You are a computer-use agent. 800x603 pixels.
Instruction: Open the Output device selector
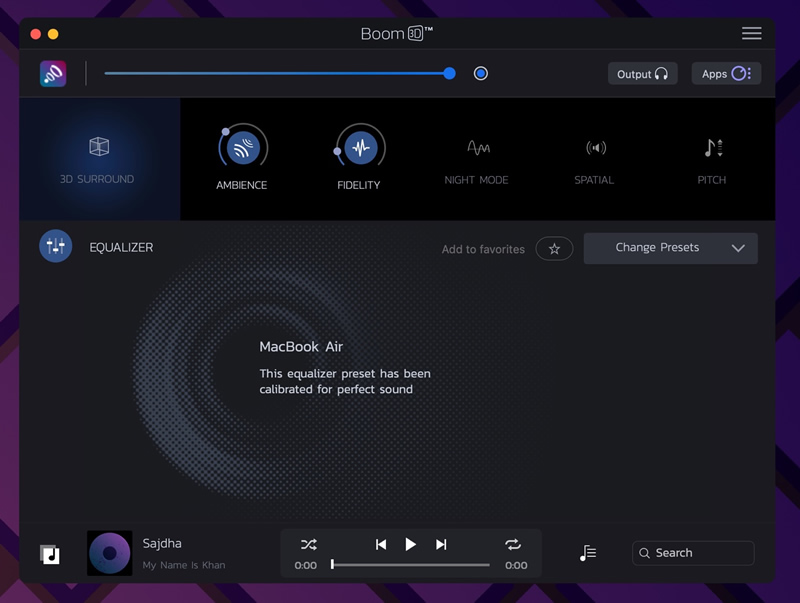642,74
